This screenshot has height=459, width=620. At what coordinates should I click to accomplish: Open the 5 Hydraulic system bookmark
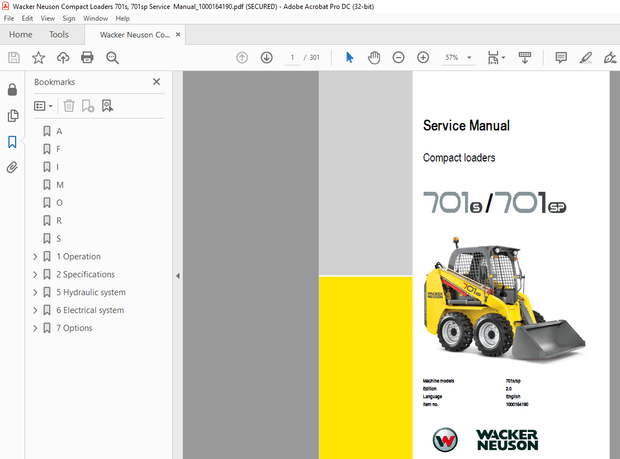(x=91, y=292)
